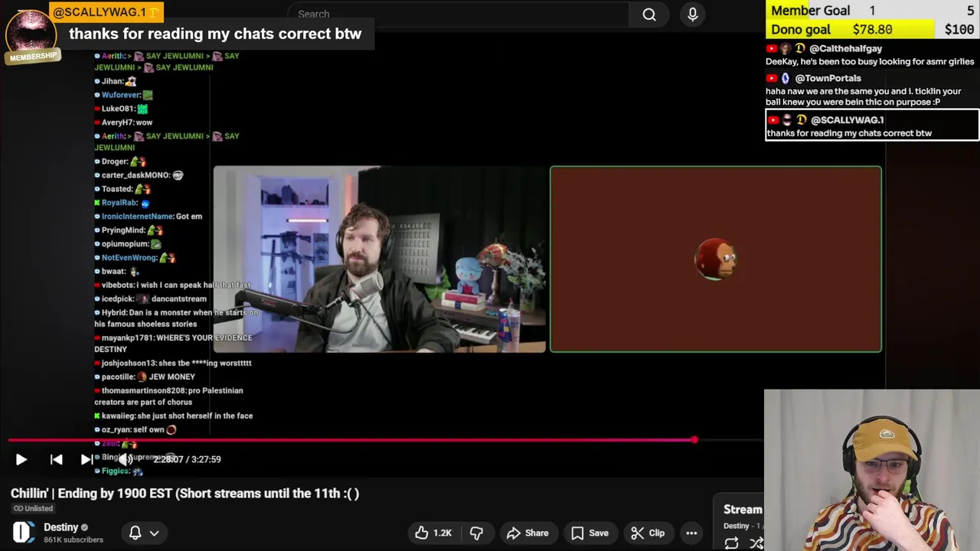Expand the notification options chevron
Image resolution: width=980 pixels, height=551 pixels.
[154, 533]
